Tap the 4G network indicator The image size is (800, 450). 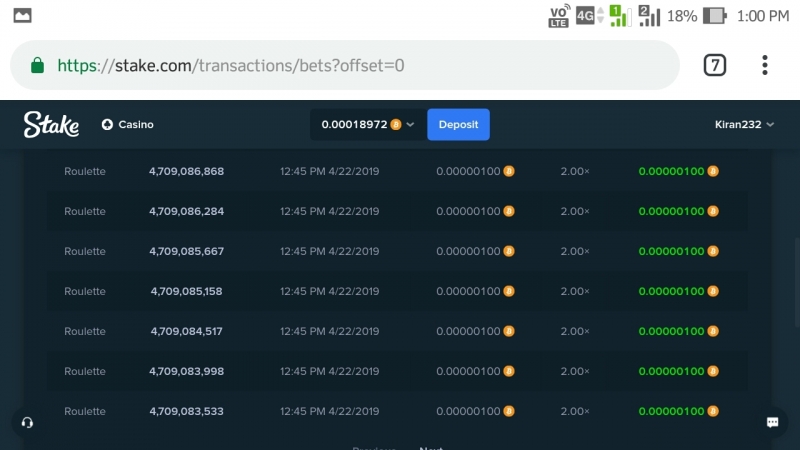coord(586,16)
